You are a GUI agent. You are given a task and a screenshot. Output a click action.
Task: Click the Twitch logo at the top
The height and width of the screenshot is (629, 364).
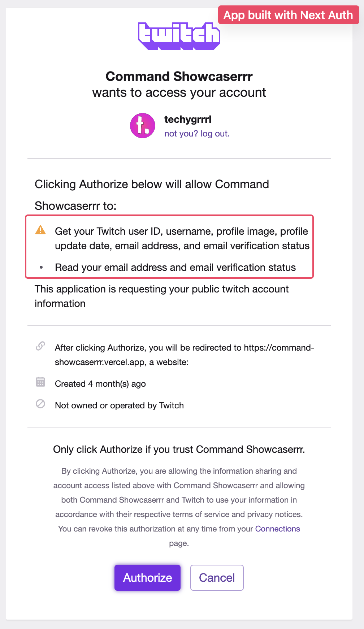pos(179,35)
